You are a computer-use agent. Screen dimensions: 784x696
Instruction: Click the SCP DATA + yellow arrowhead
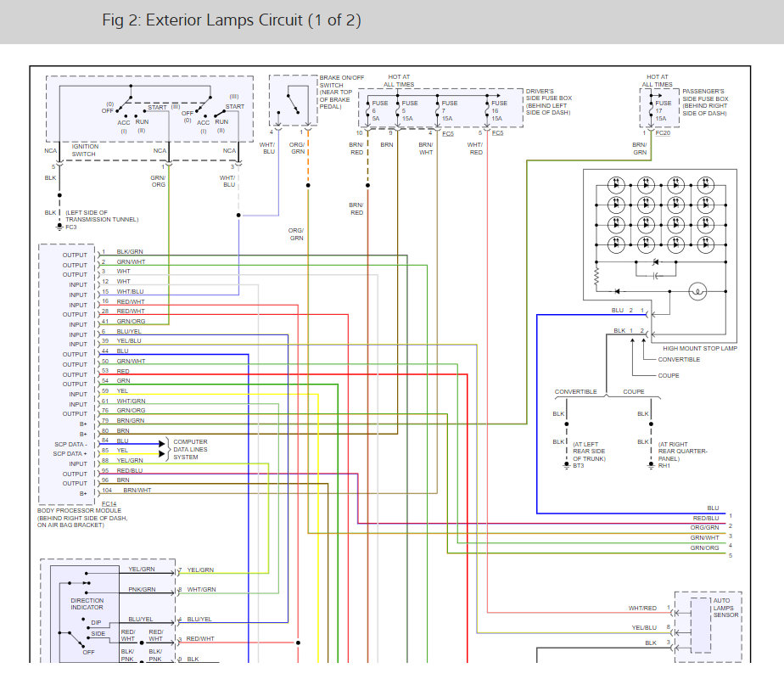[161, 454]
